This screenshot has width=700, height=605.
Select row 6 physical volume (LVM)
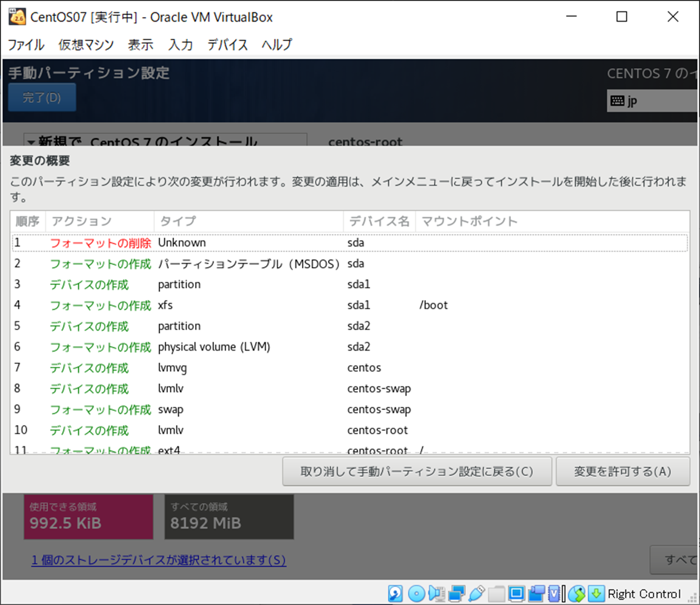pyautogui.click(x=350, y=347)
